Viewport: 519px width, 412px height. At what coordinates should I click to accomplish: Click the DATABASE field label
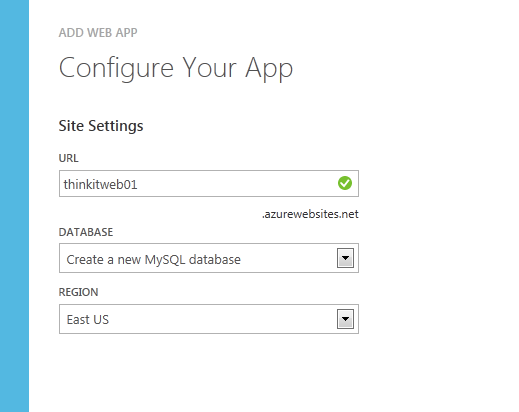[x=86, y=232]
